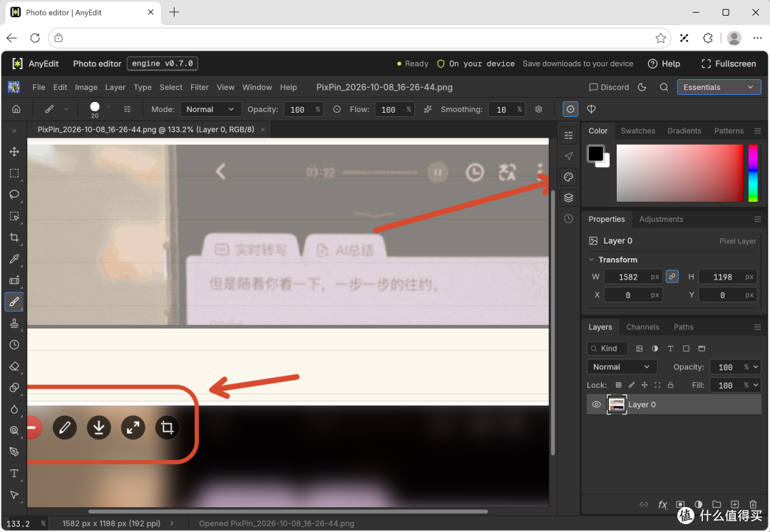This screenshot has height=532, width=770.
Task: Switch to the Channels tab
Action: click(642, 327)
